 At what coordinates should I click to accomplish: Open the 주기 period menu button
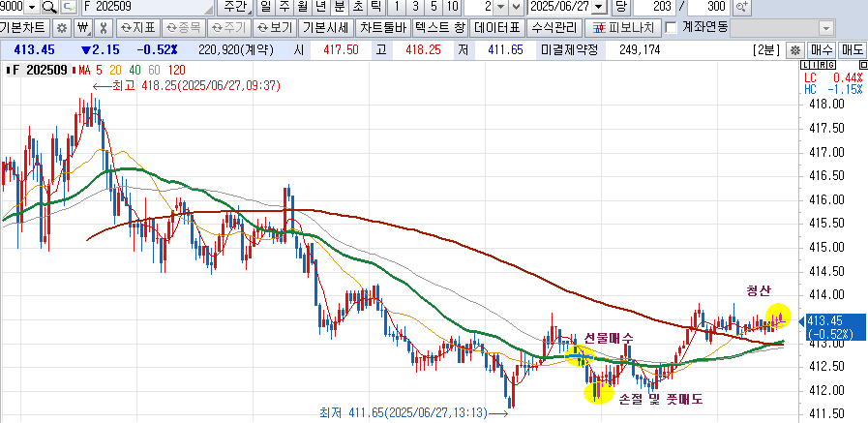[x=230, y=28]
